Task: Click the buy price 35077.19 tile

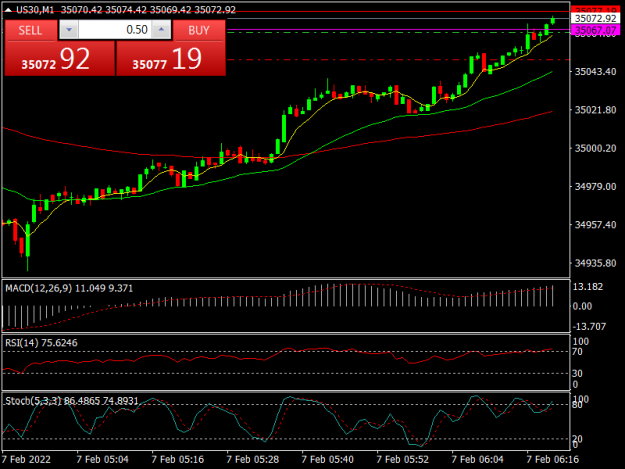Action: (x=171, y=59)
